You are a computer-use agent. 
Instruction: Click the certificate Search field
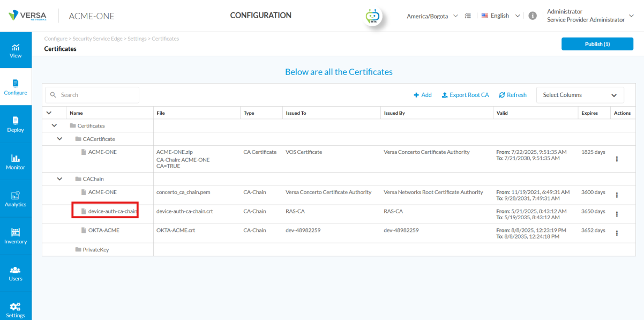(92, 95)
